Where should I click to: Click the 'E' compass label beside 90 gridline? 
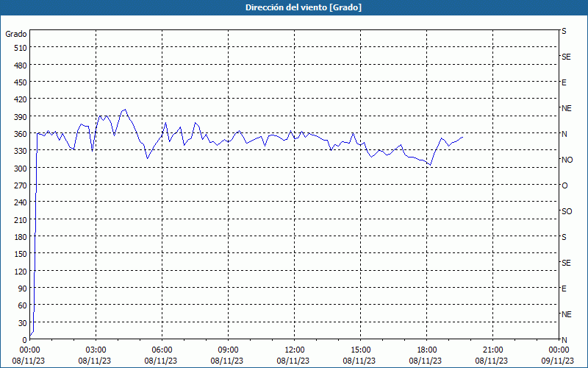point(564,289)
